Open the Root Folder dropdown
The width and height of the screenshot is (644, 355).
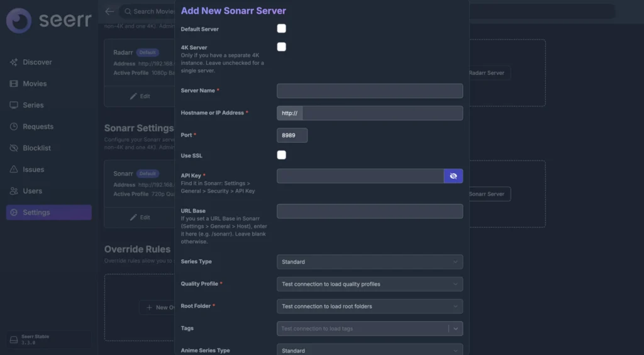(370, 306)
